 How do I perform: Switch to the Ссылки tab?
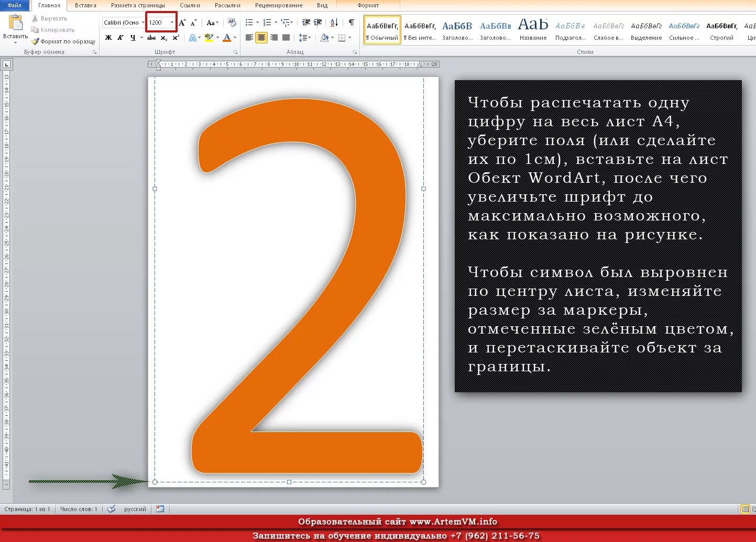pos(190,5)
